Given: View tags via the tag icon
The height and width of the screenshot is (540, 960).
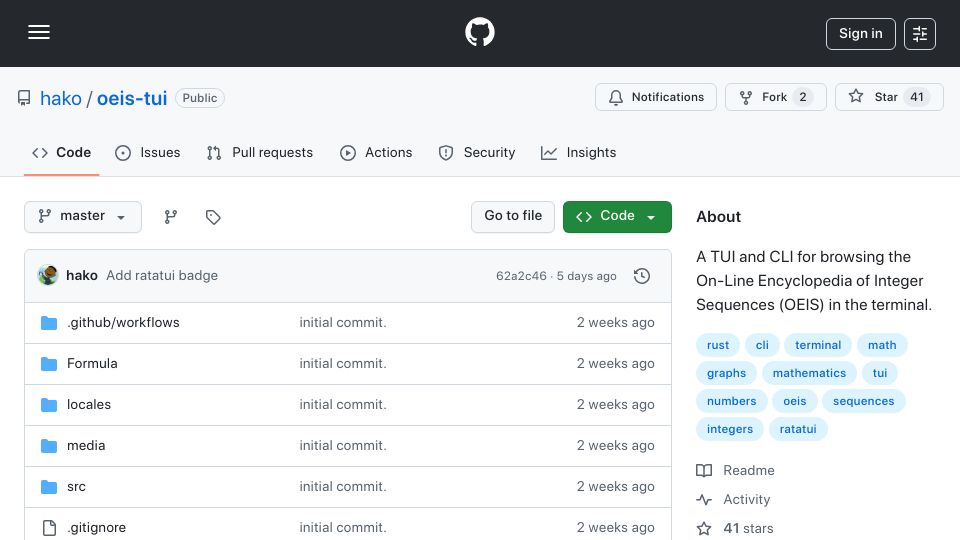Looking at the screenshot, I should [x=213, y=217].
